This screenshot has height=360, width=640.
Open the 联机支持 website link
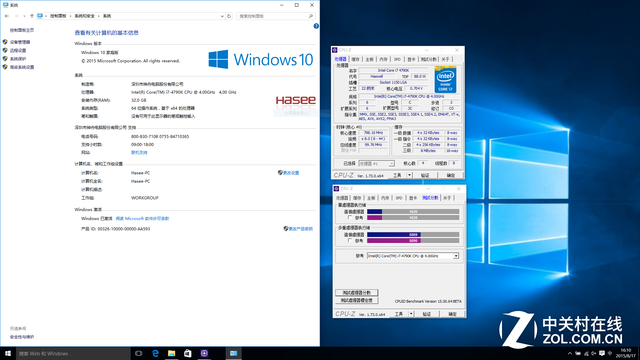click(139, 153)
